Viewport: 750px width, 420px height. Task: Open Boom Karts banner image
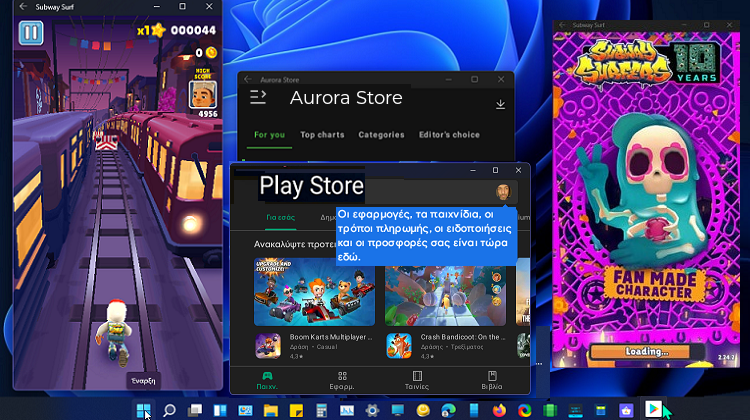[314, 292]
